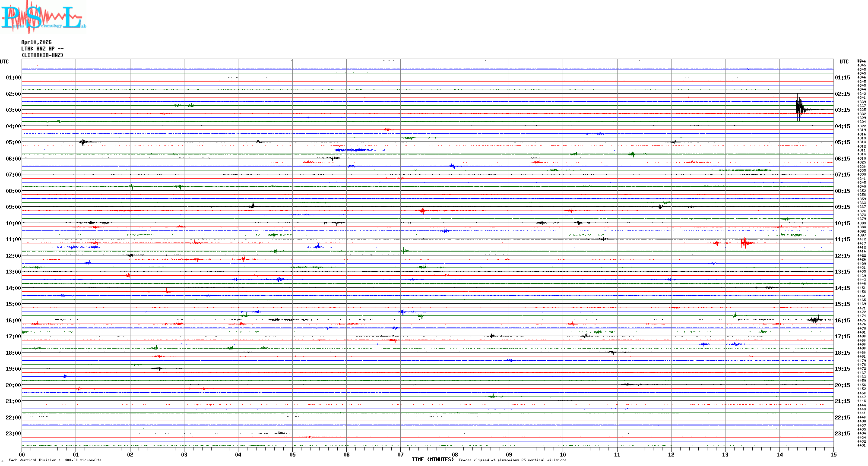
Task: Click the black event at start of 05:00 trace
Action: pos(83,142)
